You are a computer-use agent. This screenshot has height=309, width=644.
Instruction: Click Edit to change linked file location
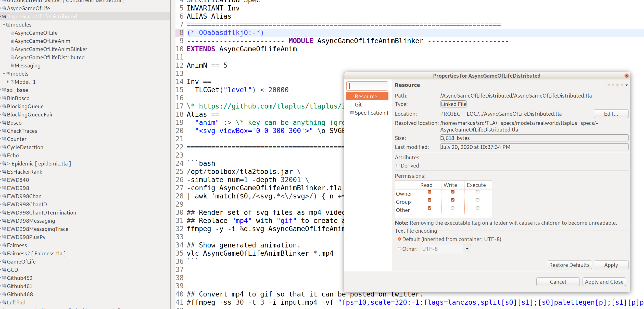611,114
